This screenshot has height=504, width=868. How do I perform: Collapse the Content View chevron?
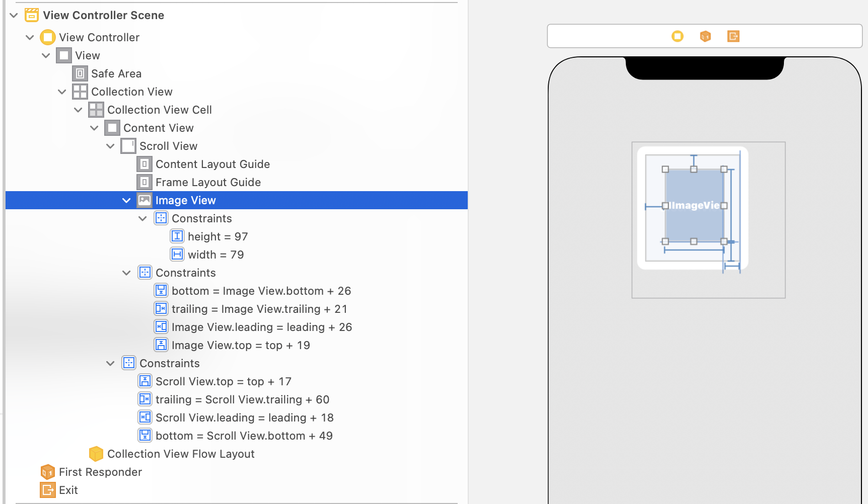click(95, 128)
